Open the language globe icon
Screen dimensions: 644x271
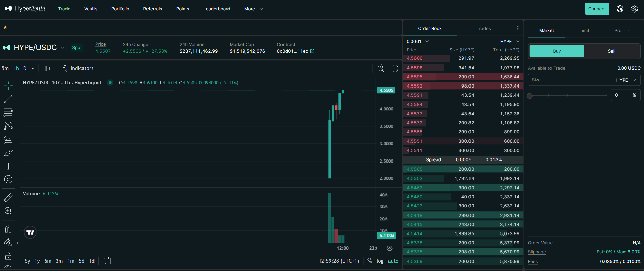(x=620, y=9)
